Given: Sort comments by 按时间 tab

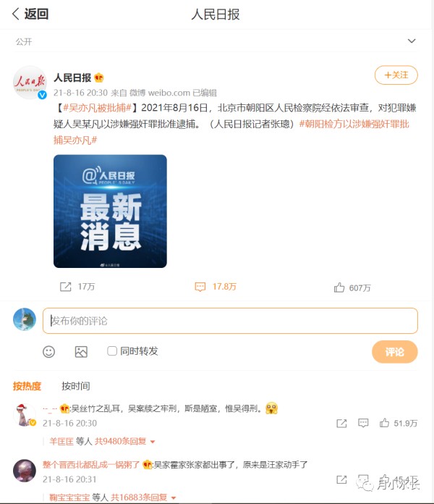Looking at the screenshot, I should [76, 386].
